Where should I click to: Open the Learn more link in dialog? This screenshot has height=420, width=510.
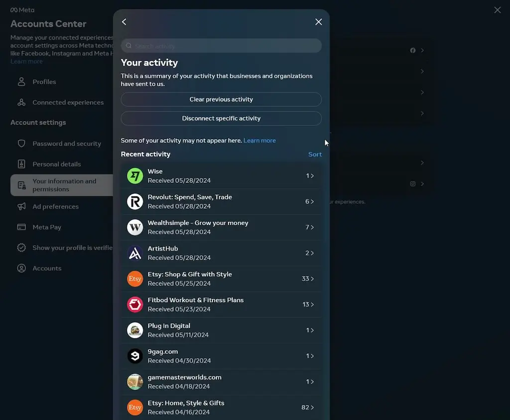[x=259, y=140]
